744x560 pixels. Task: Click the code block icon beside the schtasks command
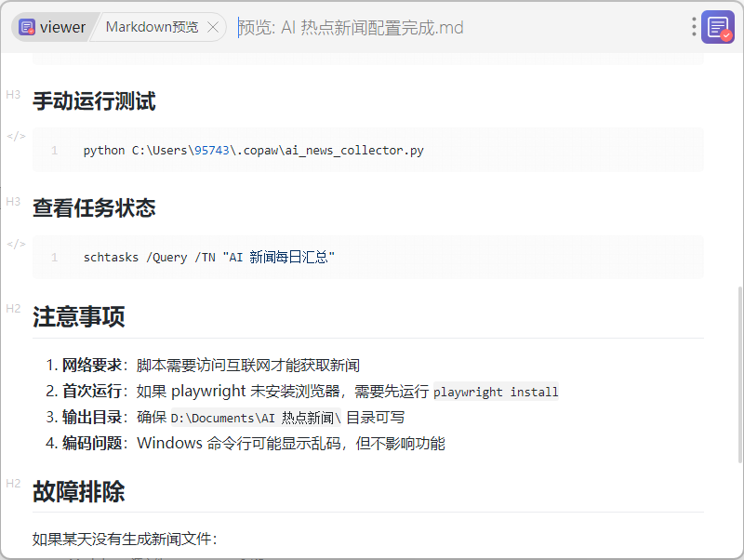16,244
